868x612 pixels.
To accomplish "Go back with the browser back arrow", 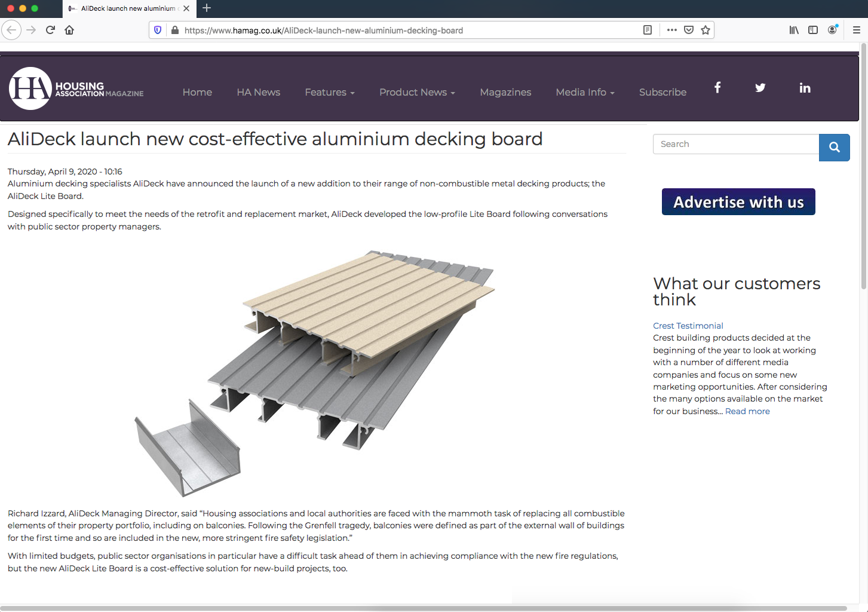I will 11,30.
